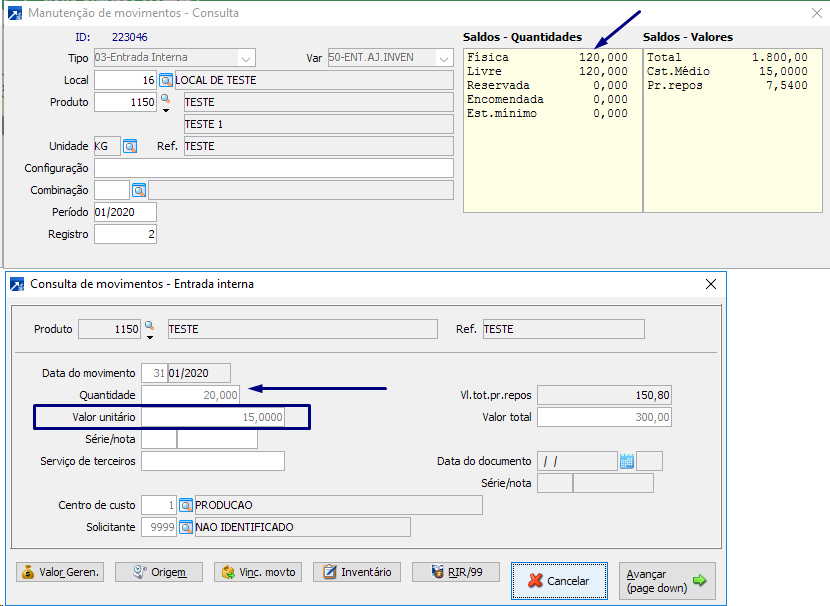Click the Combinação lookup icon

point(139,190)
